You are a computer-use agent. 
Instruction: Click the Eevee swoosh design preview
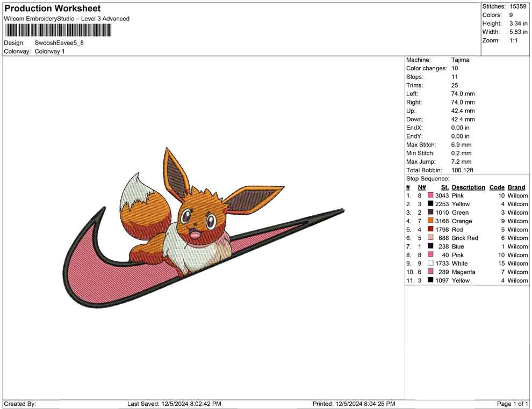[x=204, y=228]
